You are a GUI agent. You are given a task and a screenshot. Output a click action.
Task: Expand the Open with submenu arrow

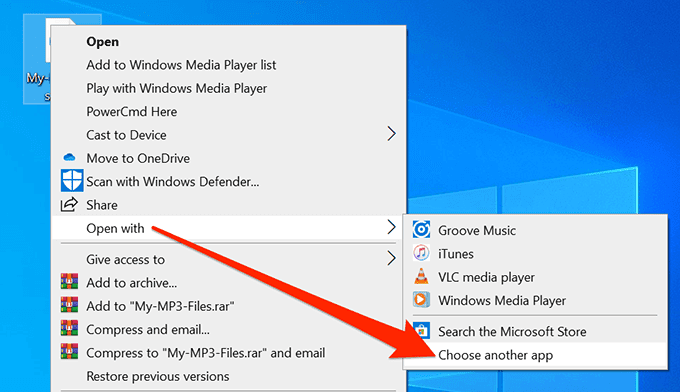391,227
